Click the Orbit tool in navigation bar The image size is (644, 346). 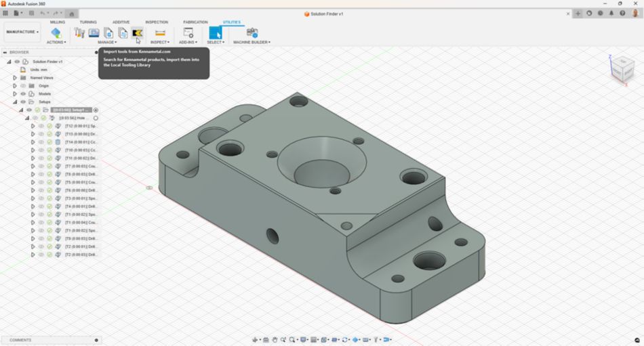[256, 339]
